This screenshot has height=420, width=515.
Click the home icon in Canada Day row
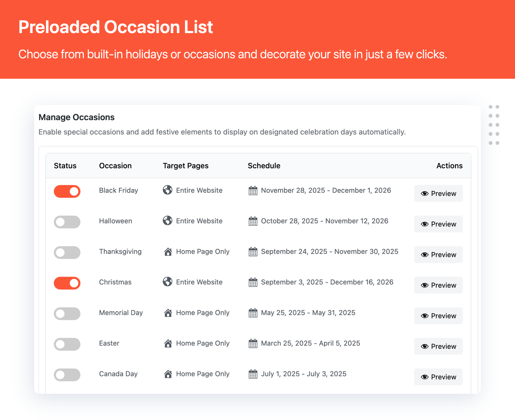point(168,374)
